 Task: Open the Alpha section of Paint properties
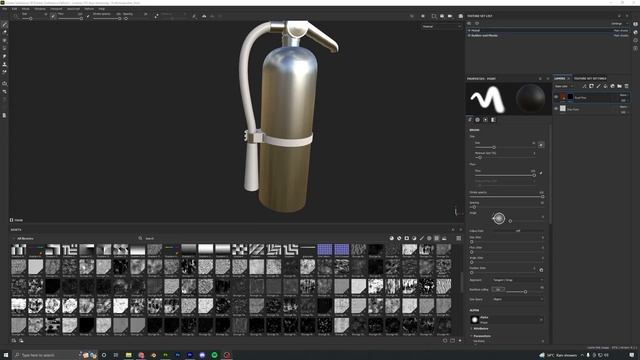(478, 120)
